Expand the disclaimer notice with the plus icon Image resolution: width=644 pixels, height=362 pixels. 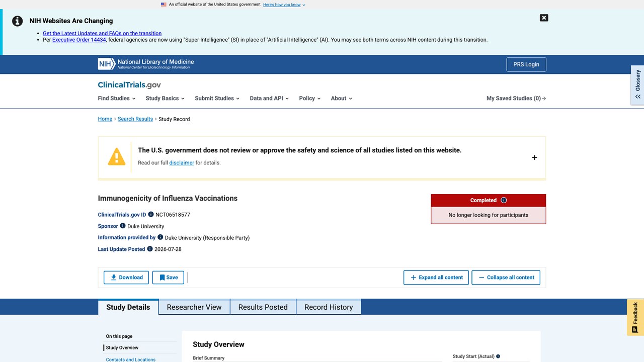(534, 157)
